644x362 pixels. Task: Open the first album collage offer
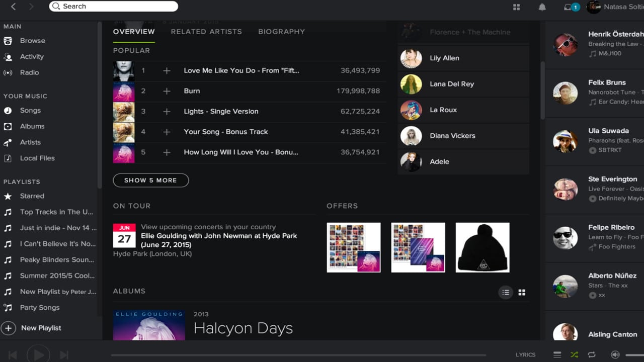pos(354,247)
